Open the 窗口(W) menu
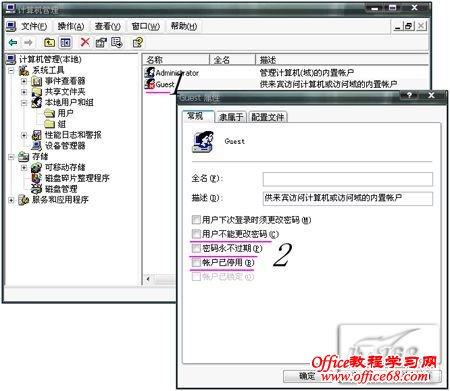 coord(146,26)
